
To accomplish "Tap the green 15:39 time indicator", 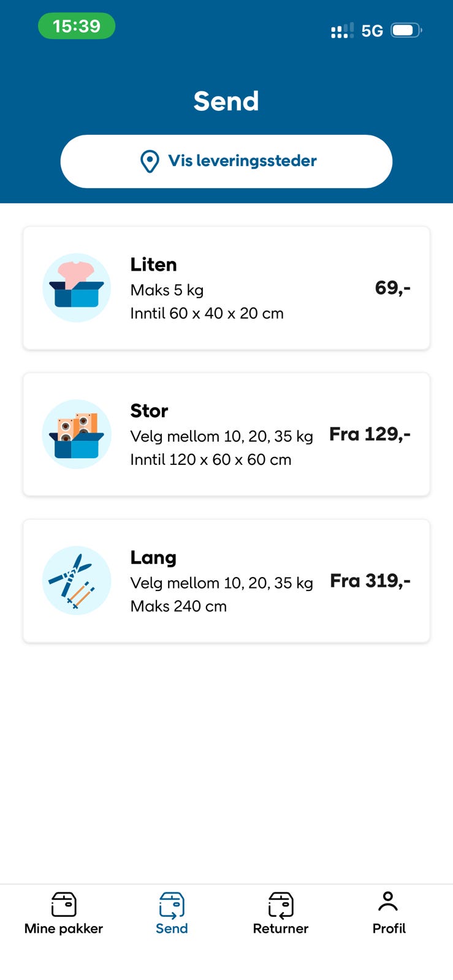I will [77, 26].
